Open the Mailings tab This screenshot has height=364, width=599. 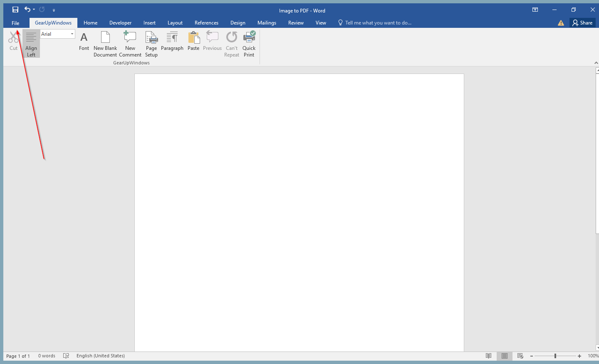[267, 23]
